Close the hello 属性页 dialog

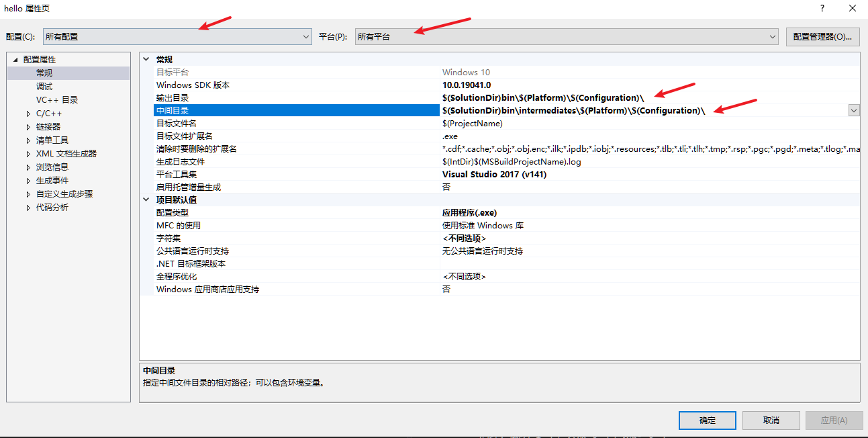[852, 8]
